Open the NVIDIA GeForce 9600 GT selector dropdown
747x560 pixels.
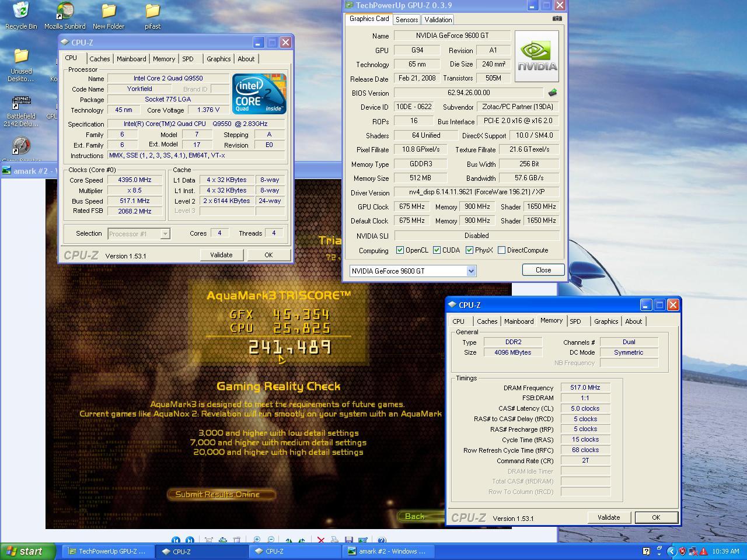point(470,271)
